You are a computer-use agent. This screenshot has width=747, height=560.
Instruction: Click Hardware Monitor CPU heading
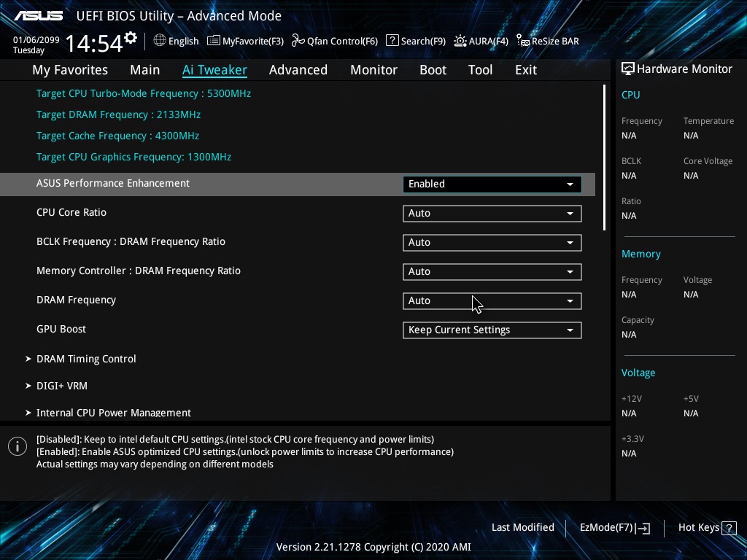[x=631, y=95]
